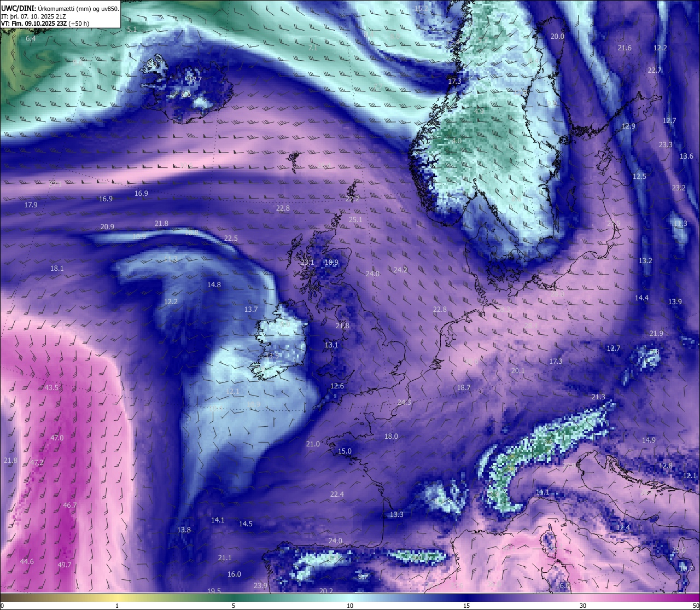Click the 14.5 value on the map
The image size is (700, 610).
(x=246, y=524)
